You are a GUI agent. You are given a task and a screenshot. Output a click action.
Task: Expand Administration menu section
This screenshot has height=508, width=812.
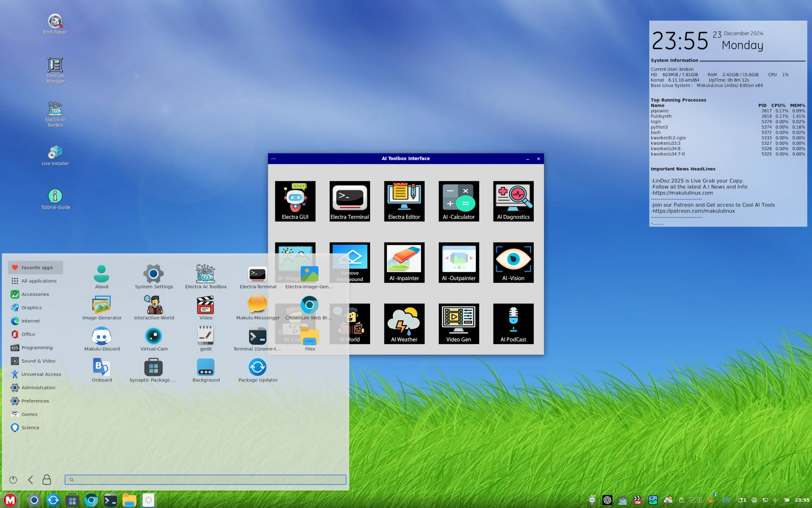[x=38, y=387]
